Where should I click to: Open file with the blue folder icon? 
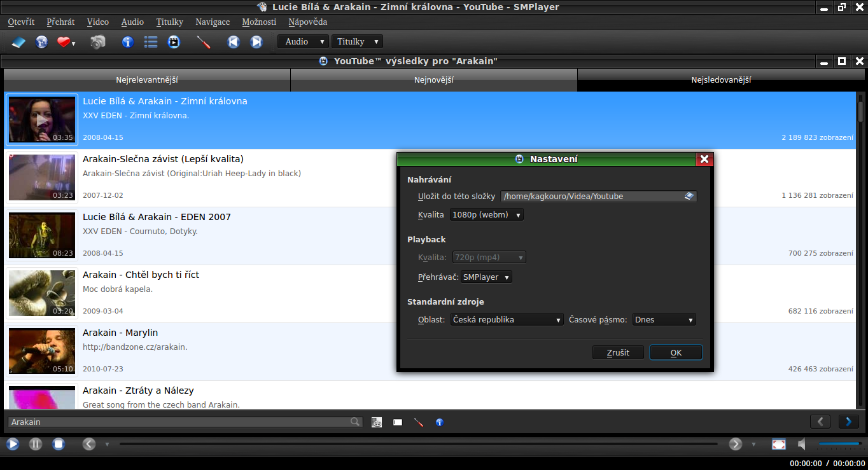tap(19, 42)
